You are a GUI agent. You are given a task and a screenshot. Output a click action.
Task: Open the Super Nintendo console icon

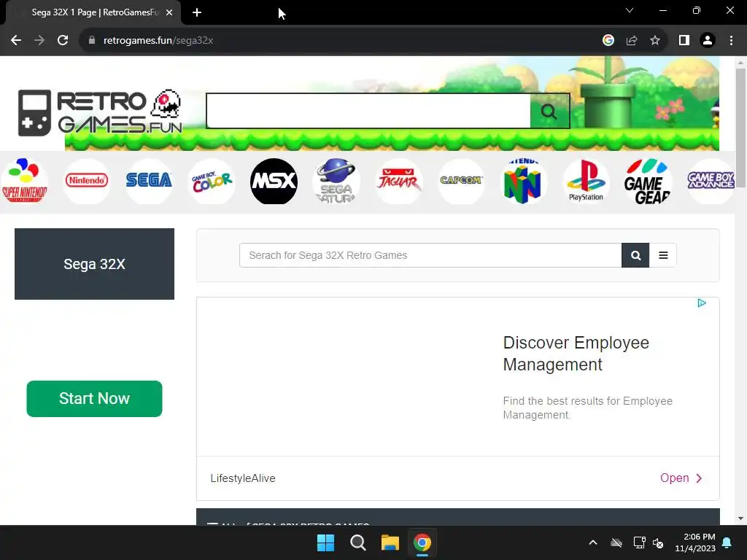(24, 182)
